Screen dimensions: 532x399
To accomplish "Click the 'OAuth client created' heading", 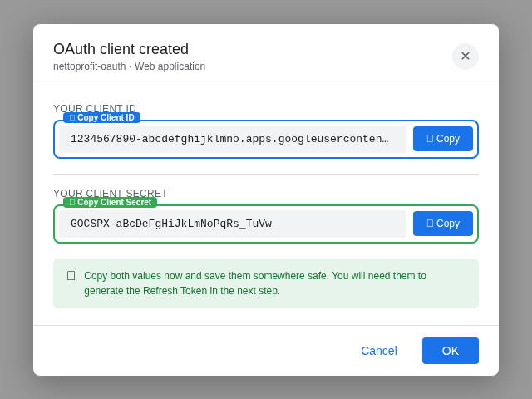I will tap(121, 49).
